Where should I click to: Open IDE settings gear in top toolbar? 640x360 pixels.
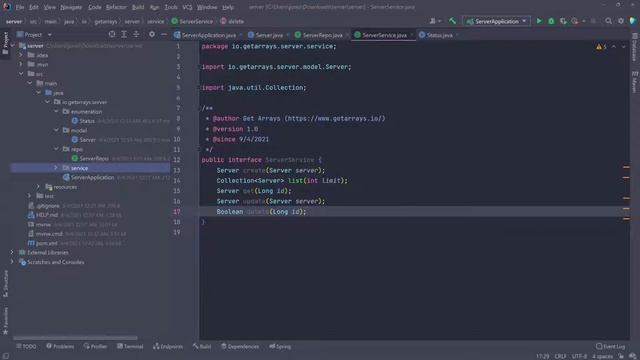[x=621, y=21]
